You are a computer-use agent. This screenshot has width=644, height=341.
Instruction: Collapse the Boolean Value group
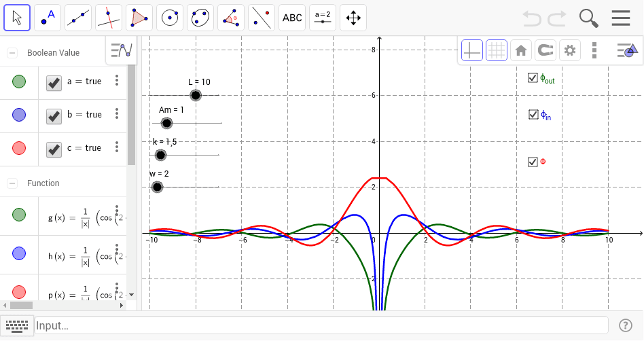12,53
